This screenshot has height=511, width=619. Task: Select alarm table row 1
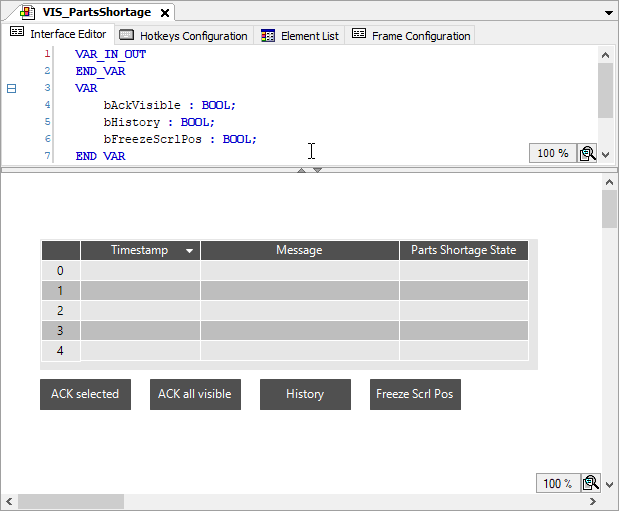(285, 291)
